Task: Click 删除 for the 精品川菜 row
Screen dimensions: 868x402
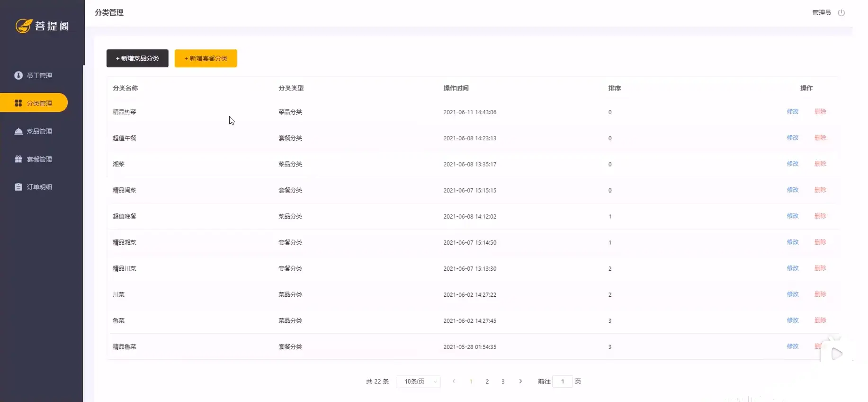Action: point(820,268)
